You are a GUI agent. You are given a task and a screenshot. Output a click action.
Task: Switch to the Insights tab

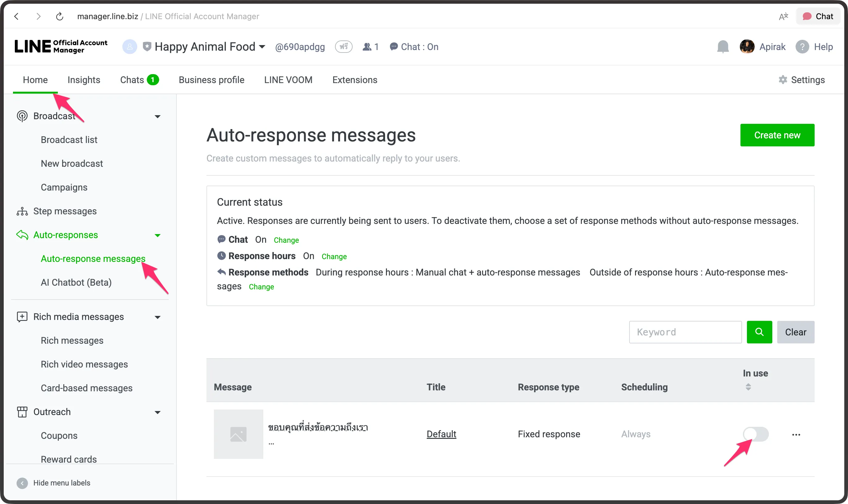click(84, 79)
